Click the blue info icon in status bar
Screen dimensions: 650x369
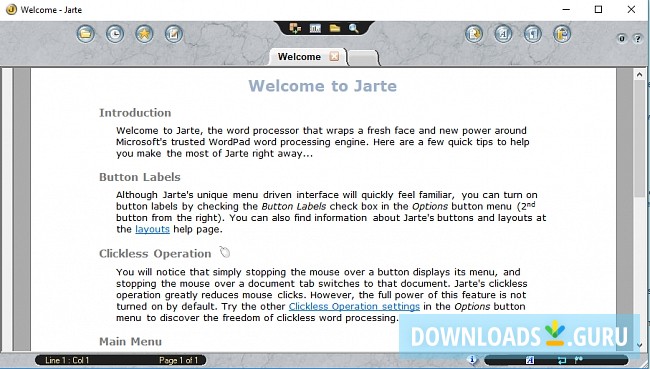[x=472, y=359]
